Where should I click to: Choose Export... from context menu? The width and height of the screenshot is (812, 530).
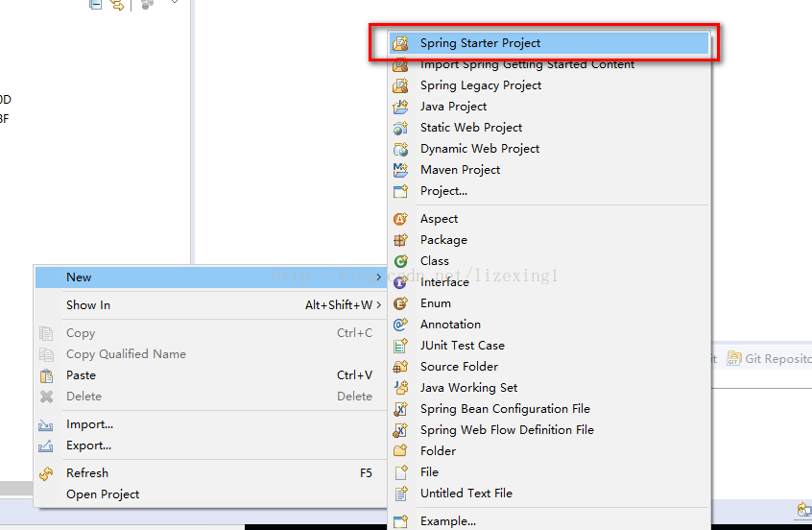pos(211,446)
